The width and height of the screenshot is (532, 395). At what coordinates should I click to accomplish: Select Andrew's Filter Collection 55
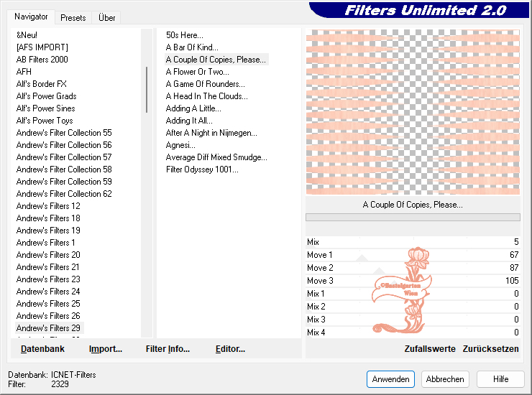(x=64, y=133)
